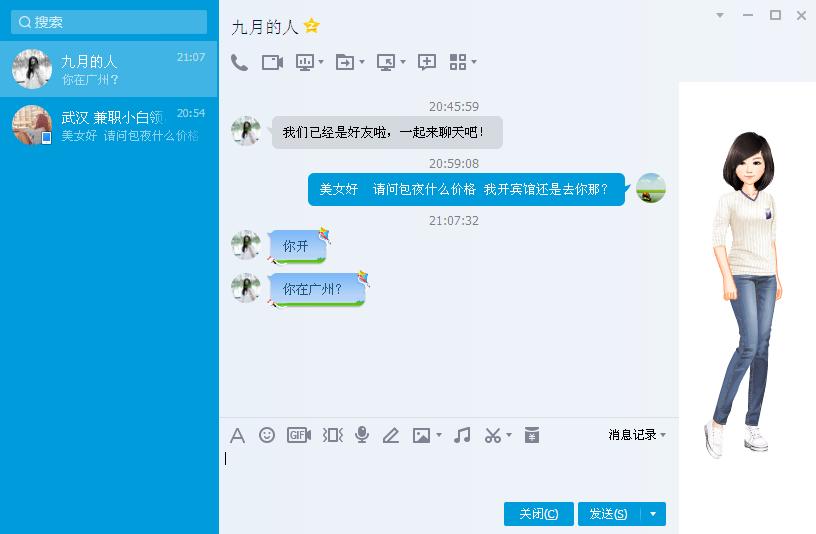Select the font settings A icon
This screenshot has width=816, height=534.
click(x=237, y=435)
